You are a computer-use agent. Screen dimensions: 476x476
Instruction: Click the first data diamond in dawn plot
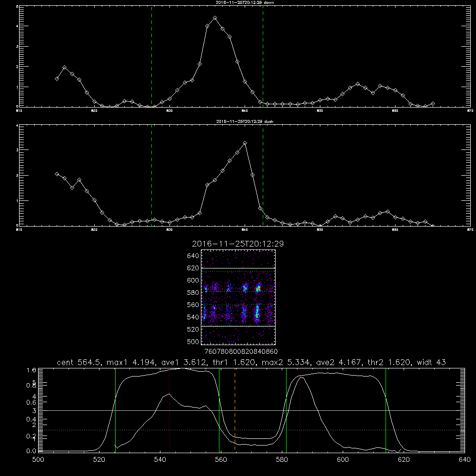(x=57, y=79)
